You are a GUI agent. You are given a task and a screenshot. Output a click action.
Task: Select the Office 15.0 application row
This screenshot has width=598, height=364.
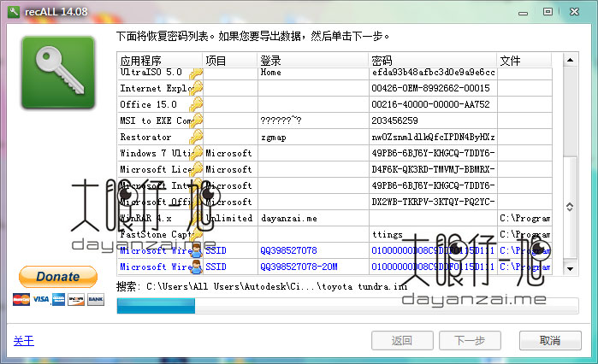(335, 104)
